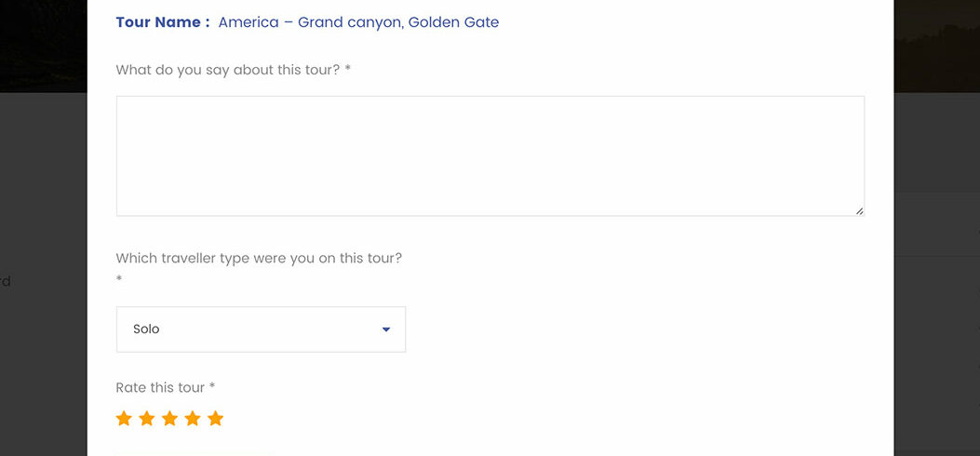Click the bold Tour Name label
Screen dimensions: 980x456
(x=162, y=22)
